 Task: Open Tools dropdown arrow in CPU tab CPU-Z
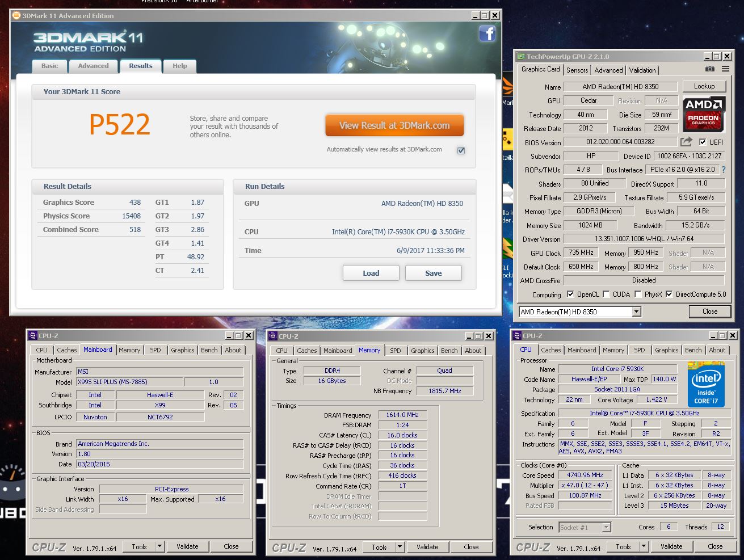pos(644,546)
